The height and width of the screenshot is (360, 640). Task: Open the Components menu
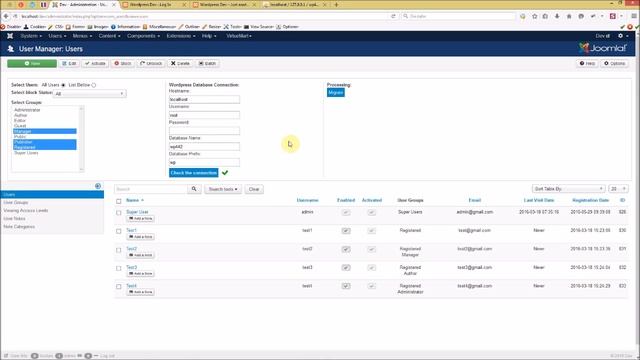pyautogui.click(x=143, y=36)
